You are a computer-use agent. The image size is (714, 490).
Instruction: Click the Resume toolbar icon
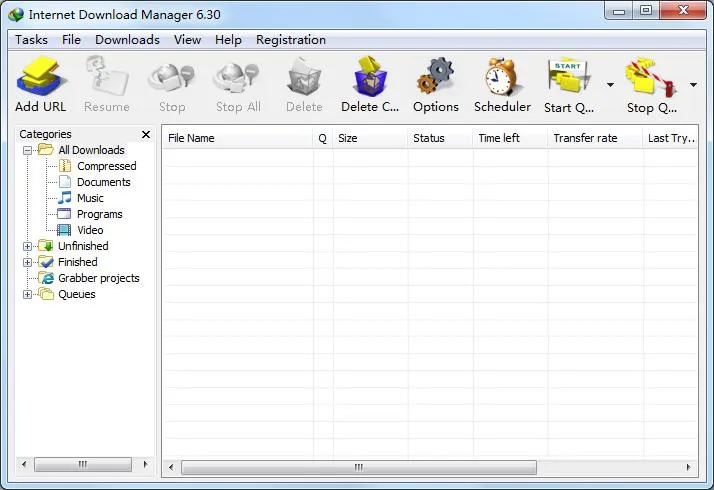[107, 76]
